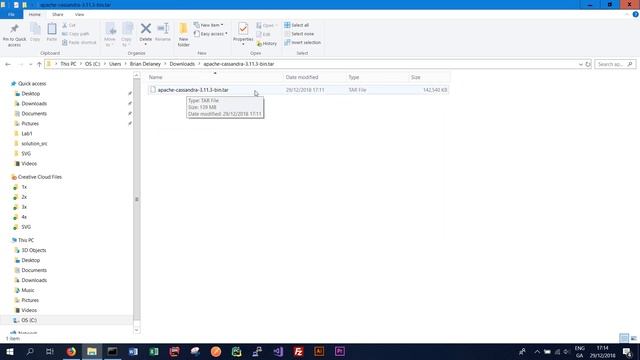Click the navigation pane scroll up arrow
640x360 pixels.
137,76
